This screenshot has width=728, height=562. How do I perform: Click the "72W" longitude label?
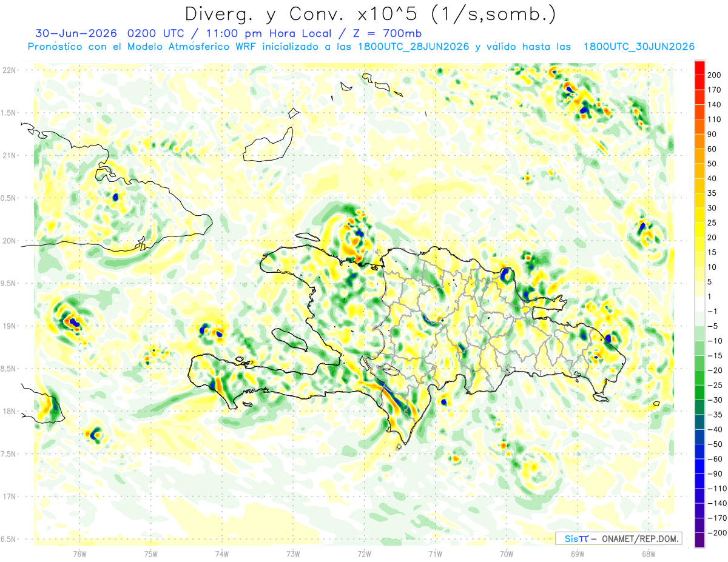[x=364, y=554]
